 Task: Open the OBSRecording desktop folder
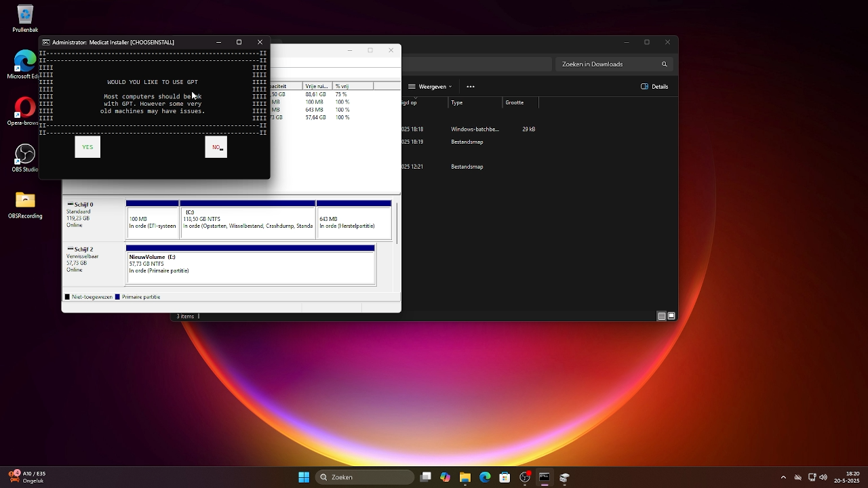[x=25, y=205]
